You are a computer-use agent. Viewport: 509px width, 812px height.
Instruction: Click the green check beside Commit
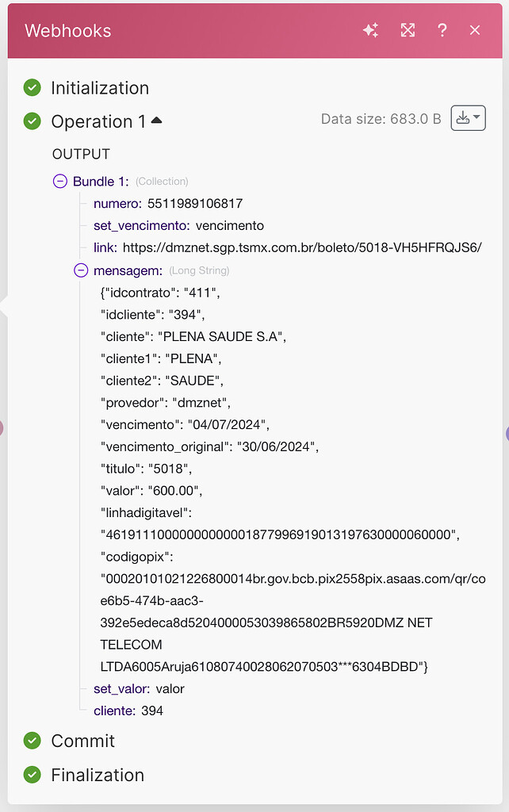32,741
